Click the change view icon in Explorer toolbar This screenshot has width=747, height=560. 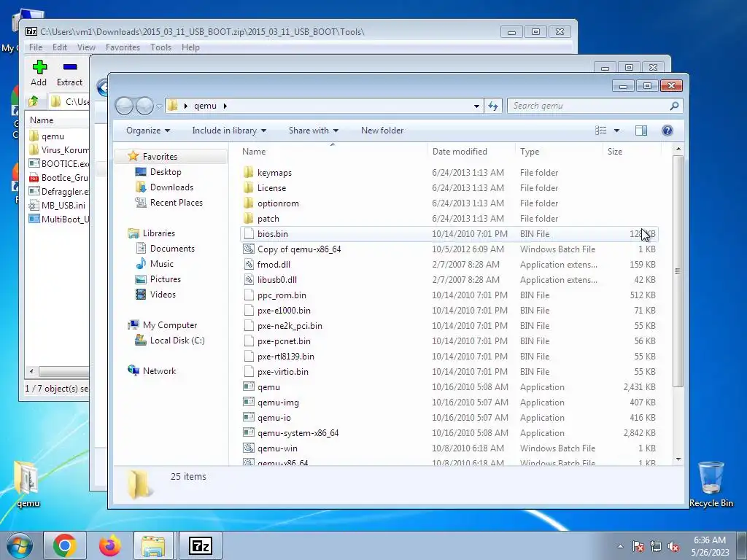pos(601,131)
